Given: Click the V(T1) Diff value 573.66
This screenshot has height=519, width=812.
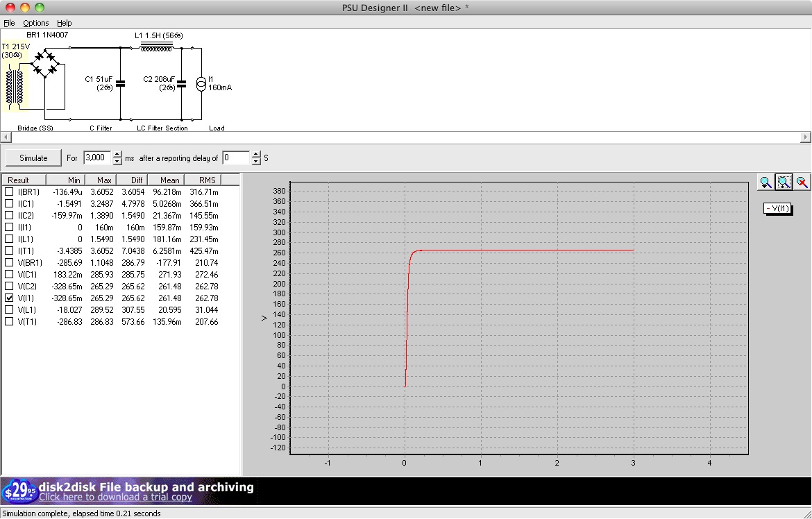Looking at the screenshot, I should point(133,322).
